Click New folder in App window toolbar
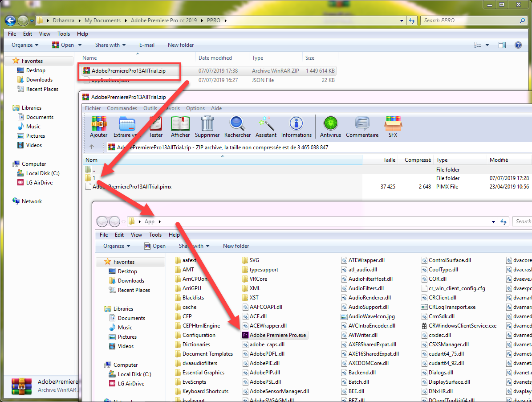This screenshot has width=532, height=402. [236, 246]
